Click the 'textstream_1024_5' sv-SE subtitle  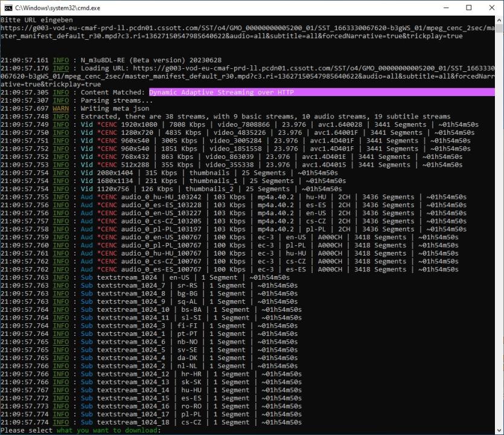point(149,350)
